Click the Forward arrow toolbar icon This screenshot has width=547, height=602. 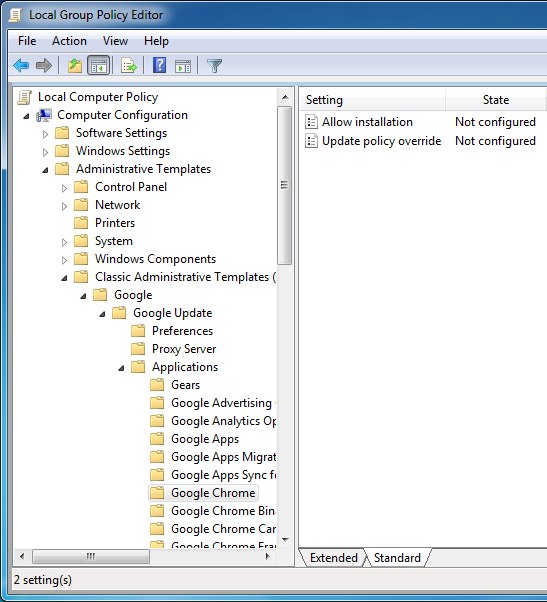click(x=44, y=65)
